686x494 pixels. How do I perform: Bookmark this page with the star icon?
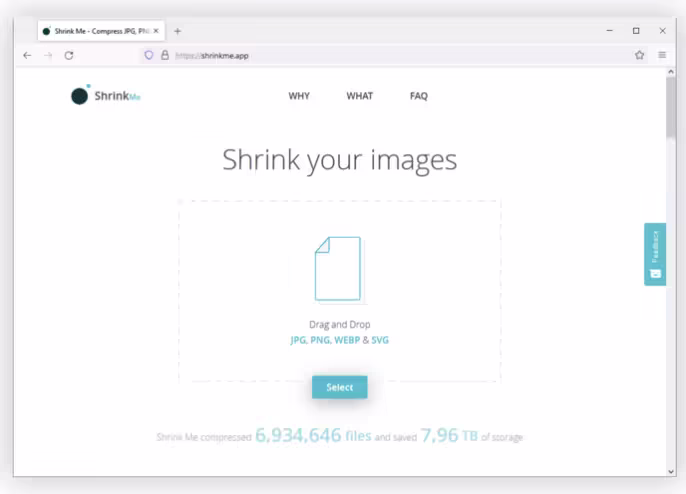pyautogui.click(x=639, y=55)
